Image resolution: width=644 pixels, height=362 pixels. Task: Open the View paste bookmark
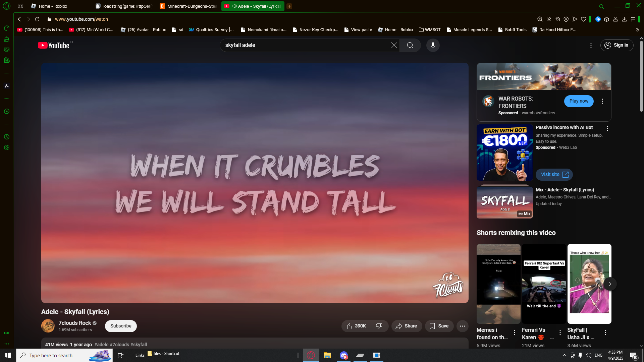(x=358, y=30)
